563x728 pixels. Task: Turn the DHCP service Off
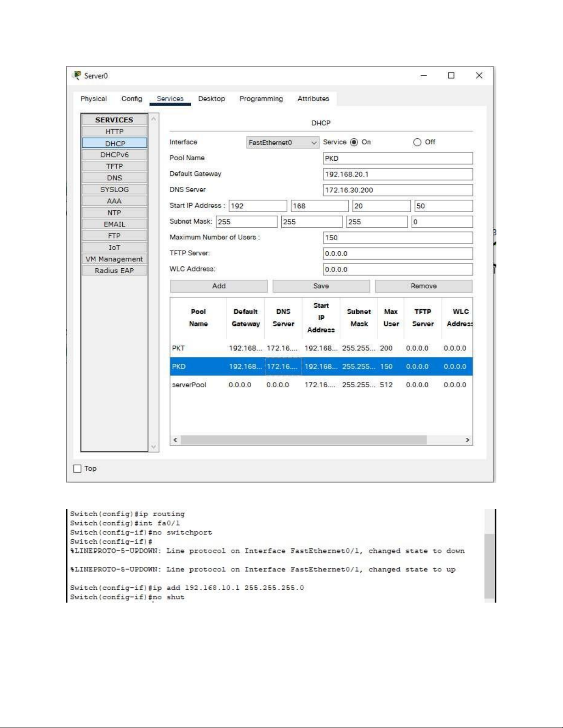point(417,142)
